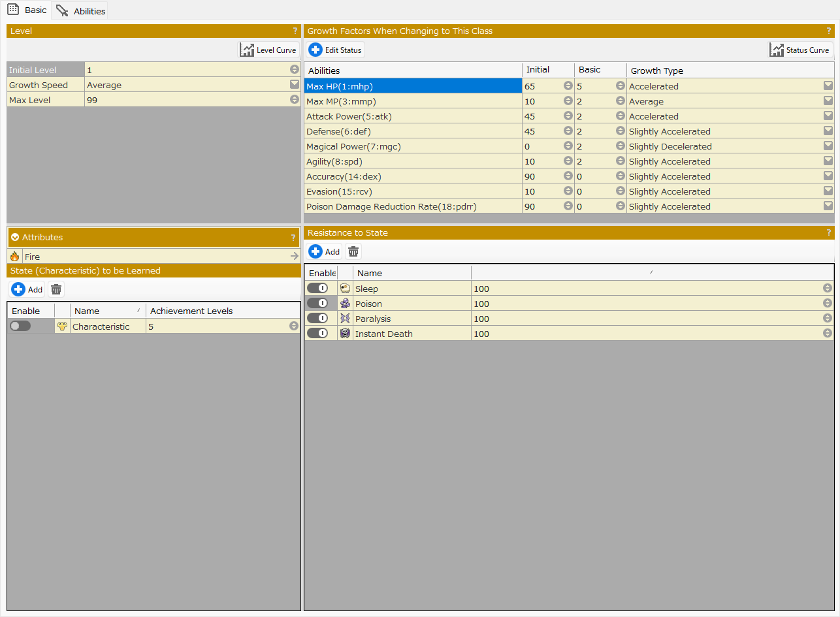This screenshot has height=617, width=840.
Task: Click the trash icon in Resistance to State
Action: [353, 251]
